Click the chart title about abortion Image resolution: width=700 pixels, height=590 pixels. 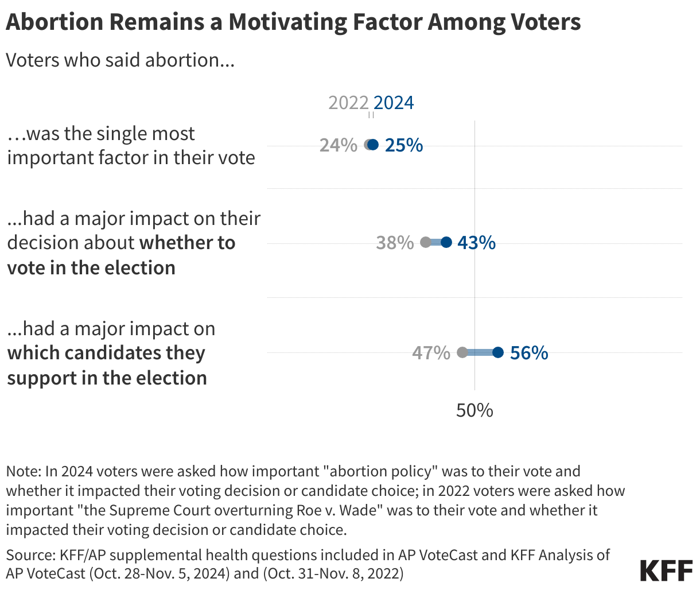[x=293, y=22]
